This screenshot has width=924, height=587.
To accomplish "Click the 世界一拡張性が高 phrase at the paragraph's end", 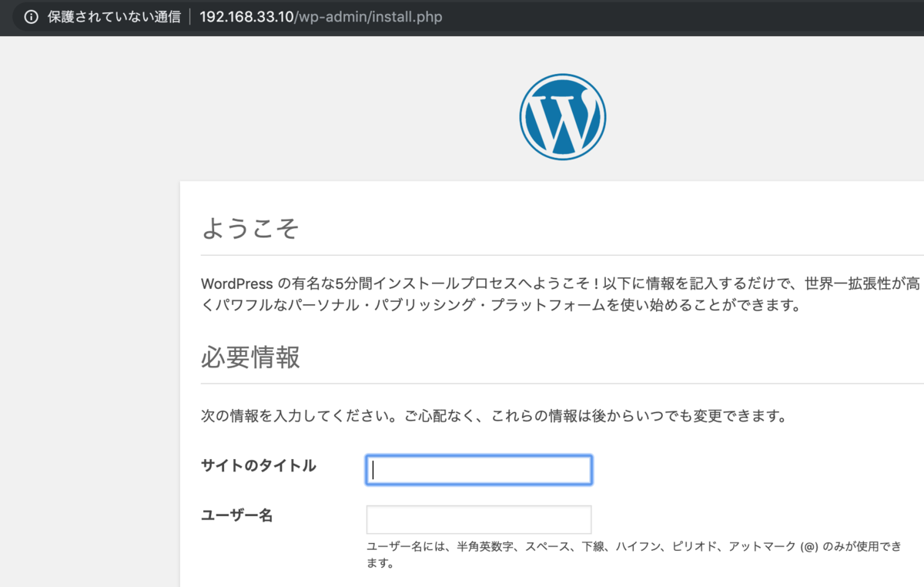I will tap(862, 283).
